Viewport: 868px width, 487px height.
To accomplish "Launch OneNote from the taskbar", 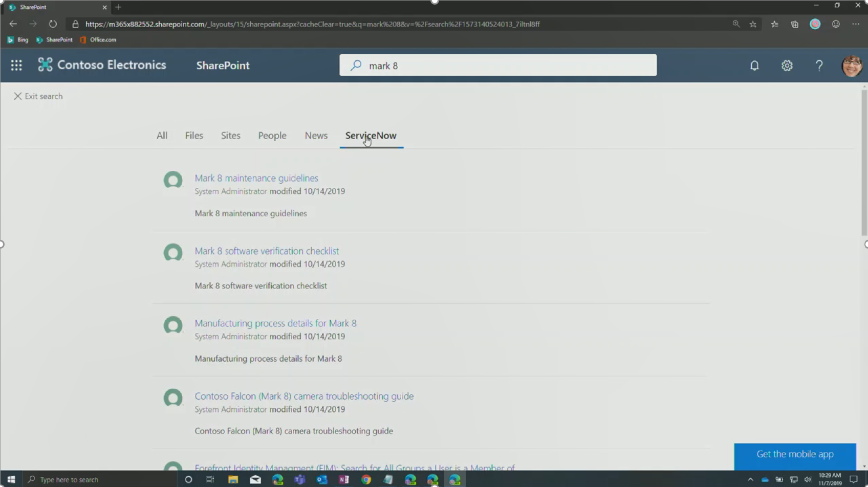I will (x=343, y=479).
